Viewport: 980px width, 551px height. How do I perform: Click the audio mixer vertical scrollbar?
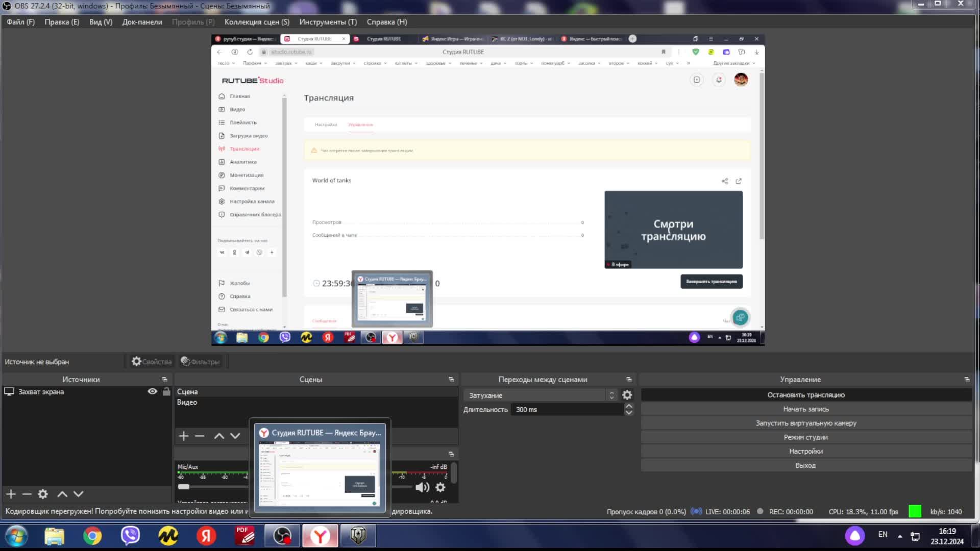(454, 473)
